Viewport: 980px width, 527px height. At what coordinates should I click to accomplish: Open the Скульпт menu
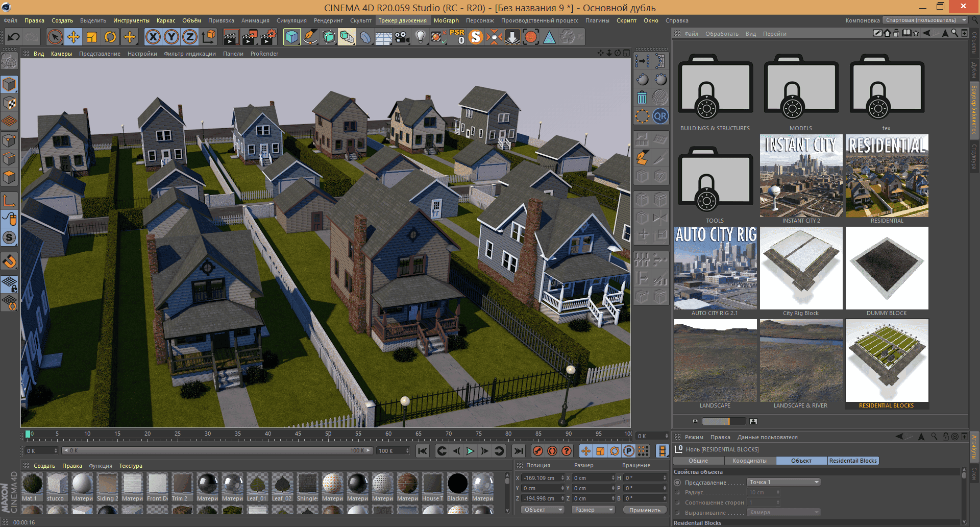coord(361,20)
